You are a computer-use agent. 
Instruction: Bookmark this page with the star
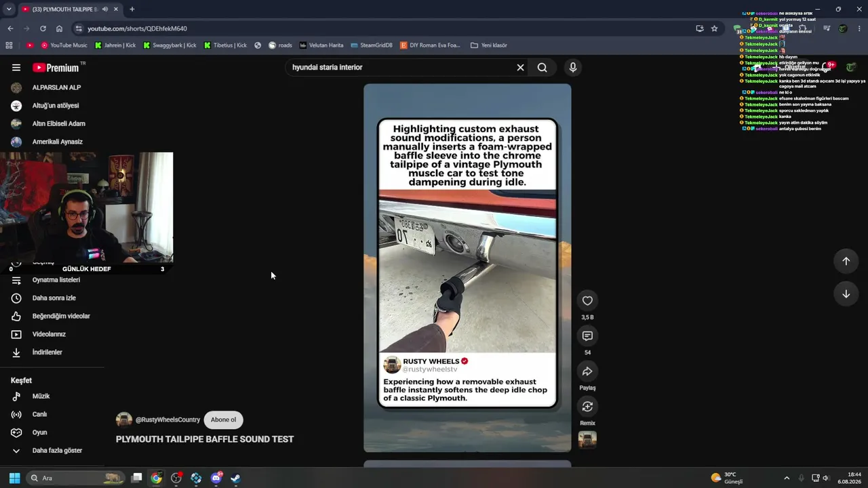point(714,28)
